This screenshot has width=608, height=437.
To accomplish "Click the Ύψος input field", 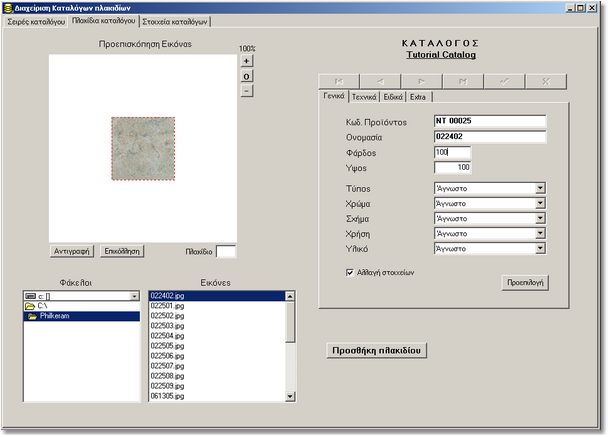I will tap(453, 168).
